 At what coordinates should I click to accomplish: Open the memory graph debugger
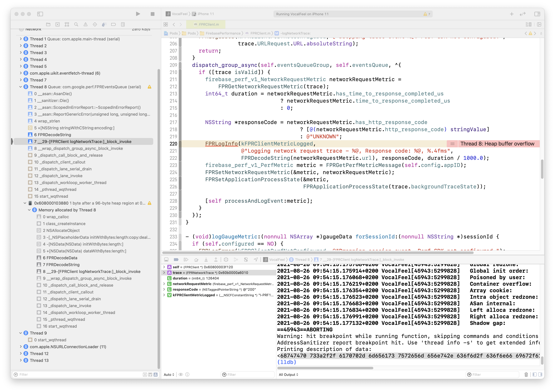tap(236, 259)
